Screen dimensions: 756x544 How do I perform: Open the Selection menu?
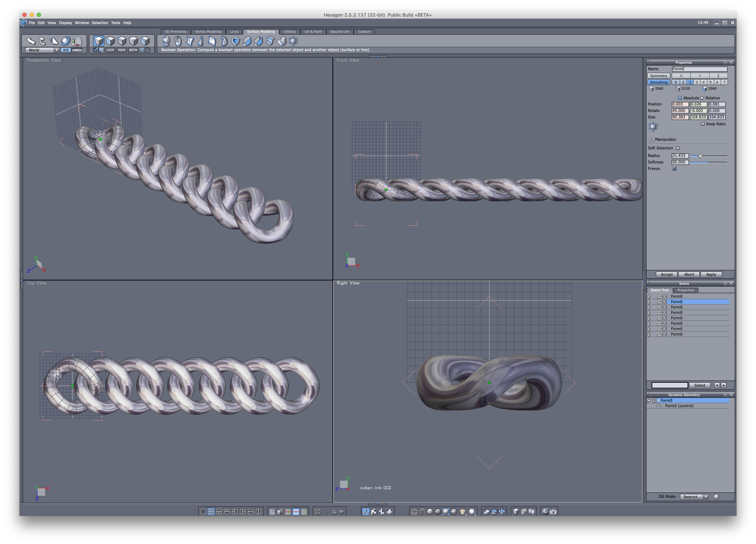(x=100, y=23)
